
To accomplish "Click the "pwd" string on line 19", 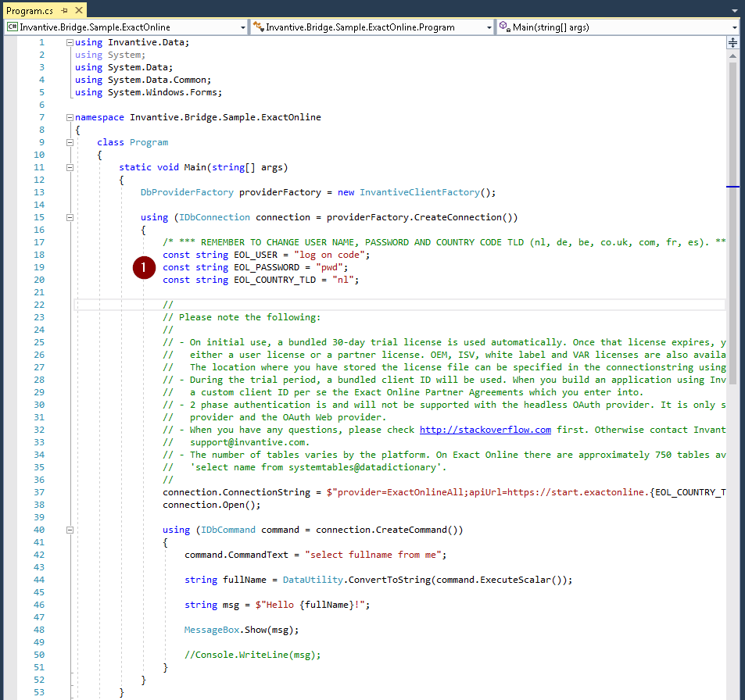I will coord(329,267).
